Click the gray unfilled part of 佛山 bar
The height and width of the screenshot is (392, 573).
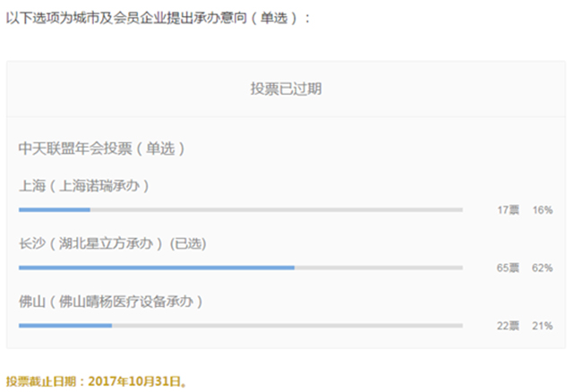[x=286, y=326]
